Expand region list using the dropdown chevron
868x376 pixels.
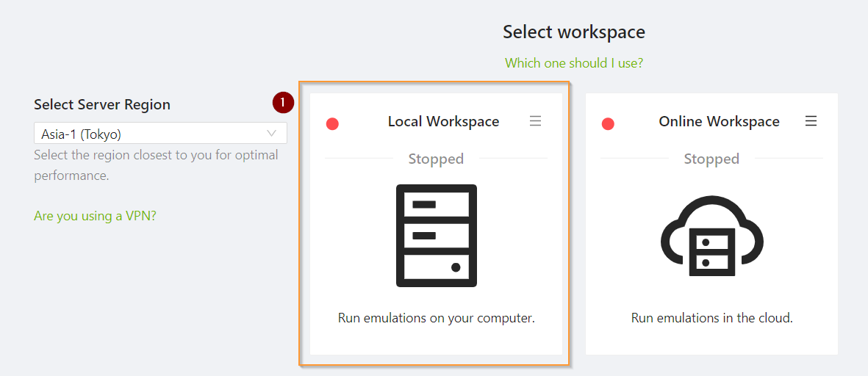pos(272,133)
